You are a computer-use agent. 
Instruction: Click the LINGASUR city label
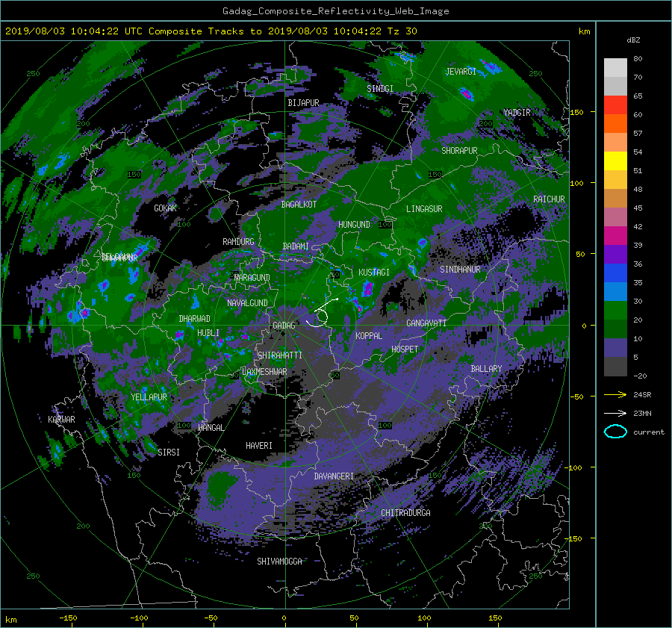tap(424, 209)
